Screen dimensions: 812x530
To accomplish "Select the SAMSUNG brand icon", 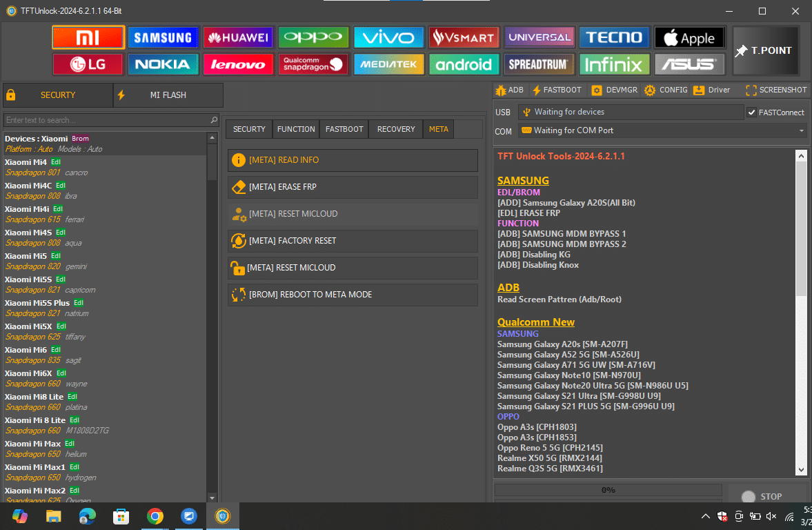I will coord(163,37).
